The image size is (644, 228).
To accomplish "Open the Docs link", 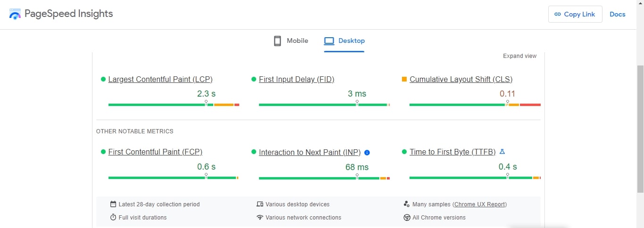I will 617,14.
